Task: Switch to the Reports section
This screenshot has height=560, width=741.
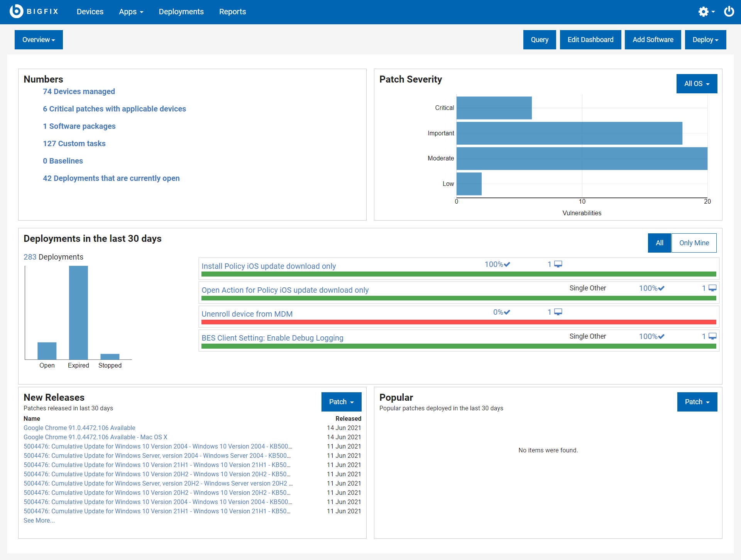Action: coord(232,12)
